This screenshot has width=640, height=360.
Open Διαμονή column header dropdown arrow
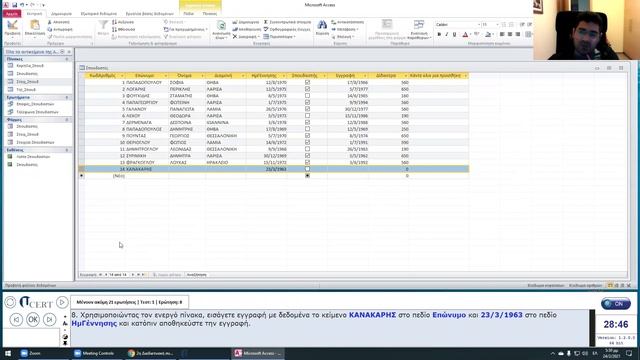point(243,76)
